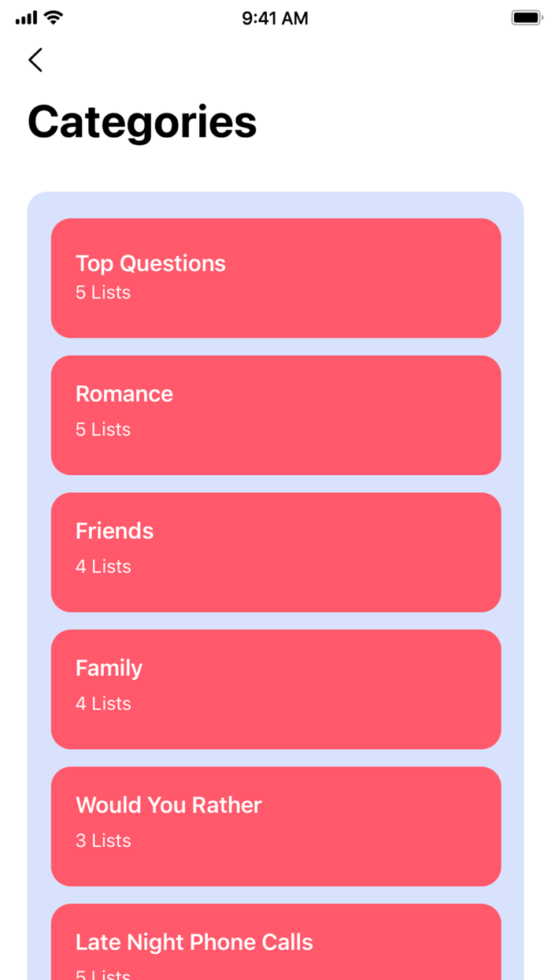Tap the Categories page title
The height and width of the screenshot is (980, 551).
142,121
